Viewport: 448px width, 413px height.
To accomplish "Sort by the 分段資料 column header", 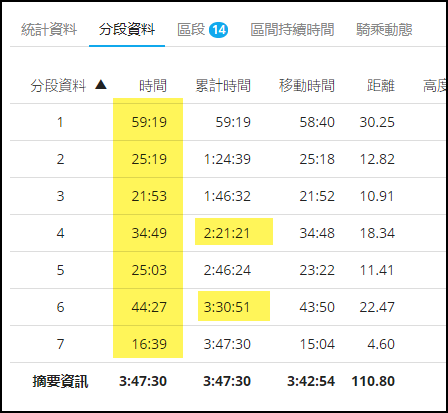I will click(x=58, y=86).
